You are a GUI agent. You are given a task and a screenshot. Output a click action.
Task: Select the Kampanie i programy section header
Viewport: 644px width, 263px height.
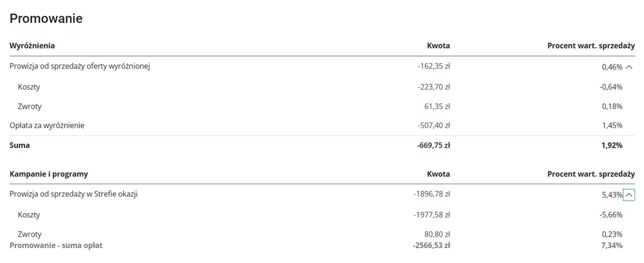[x=49, y=174]
